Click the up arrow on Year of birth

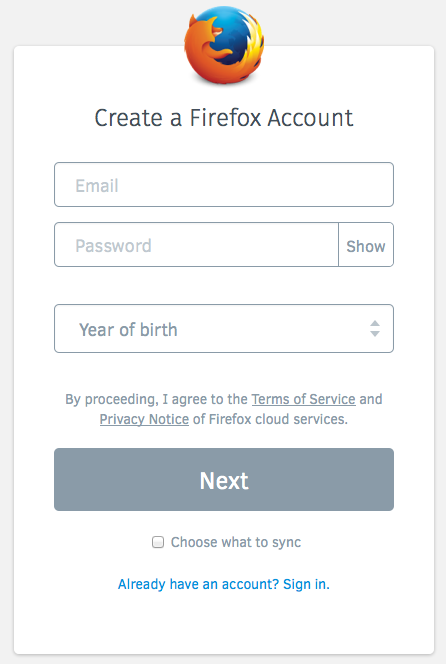[x=374, y=324]
